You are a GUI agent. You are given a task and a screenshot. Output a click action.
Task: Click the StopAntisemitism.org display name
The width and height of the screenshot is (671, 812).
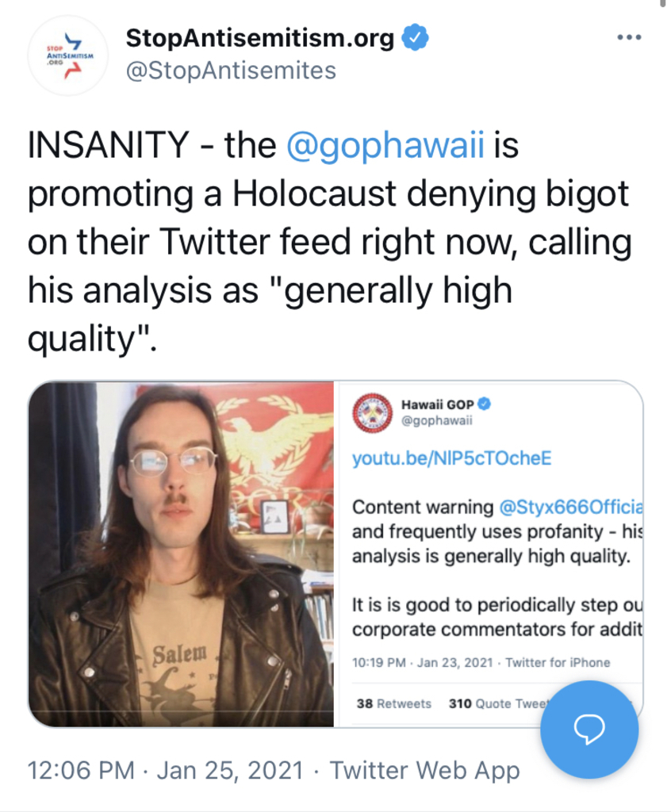tap(260, 38)
